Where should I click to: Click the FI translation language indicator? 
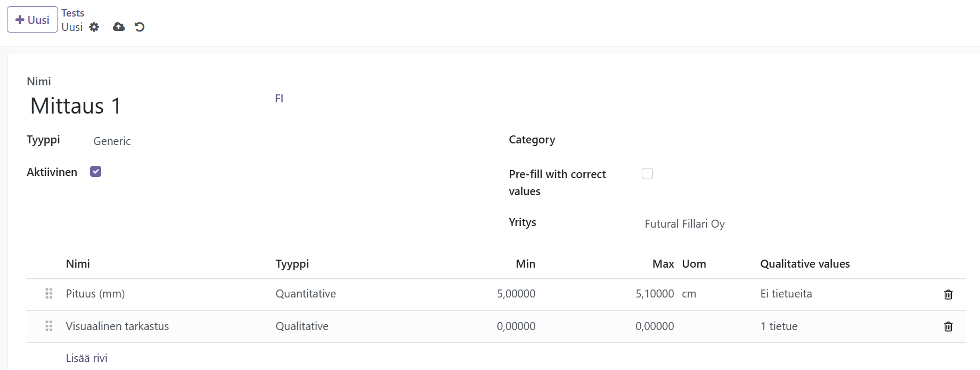coord(279,99)
